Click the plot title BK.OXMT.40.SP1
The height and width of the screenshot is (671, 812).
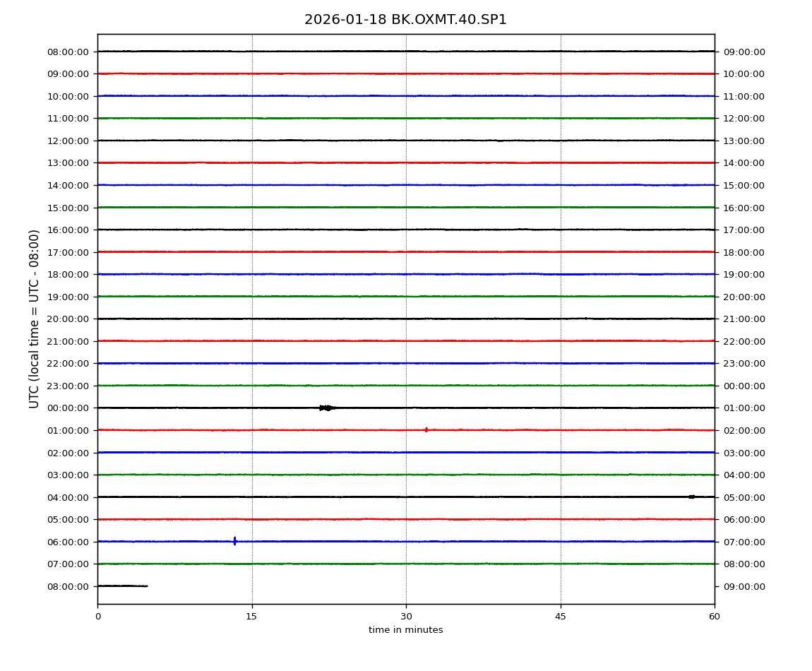(405, 20)
